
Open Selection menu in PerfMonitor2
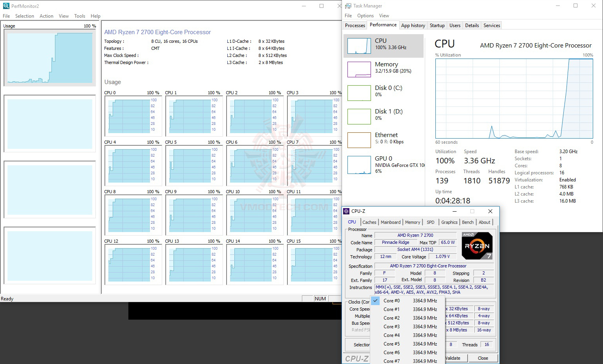[x=25, y=16]
